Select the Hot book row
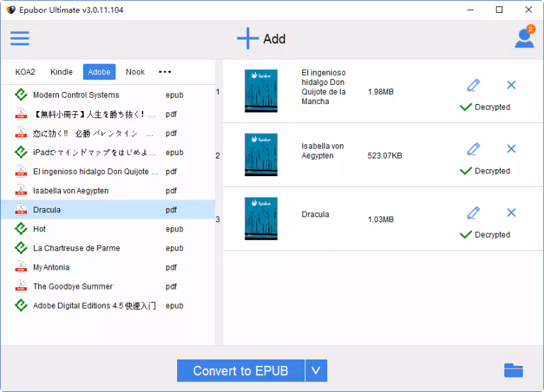Screen dimensions: 544x392 point(108,229)
